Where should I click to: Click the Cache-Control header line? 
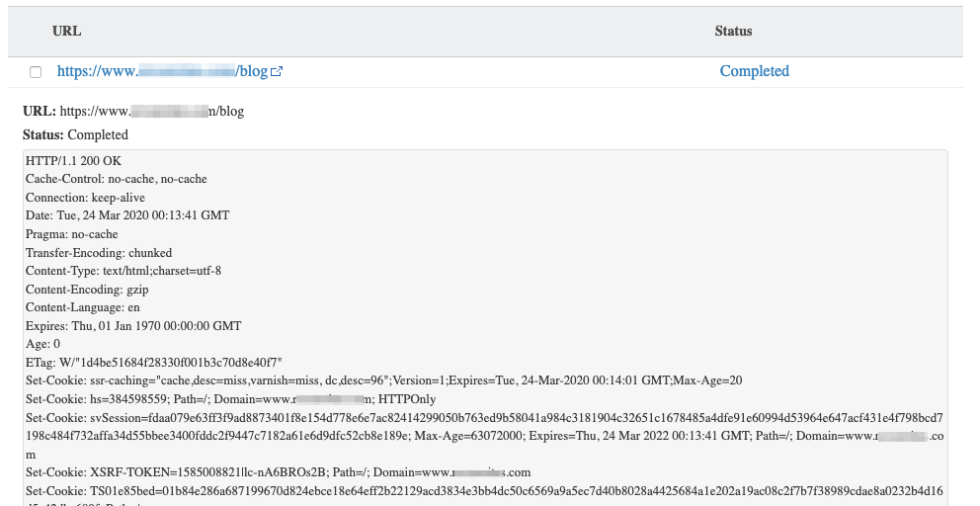(116, 179)
